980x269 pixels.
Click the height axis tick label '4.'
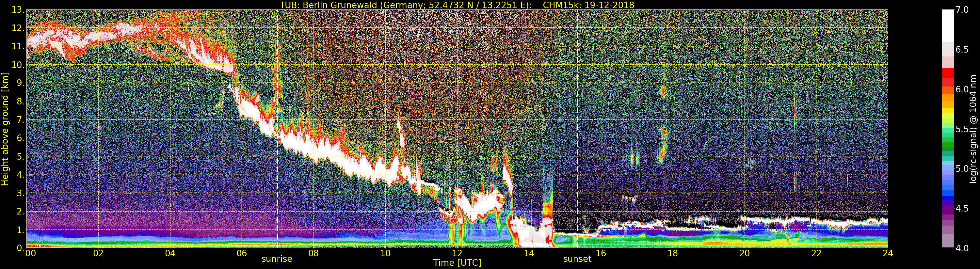pyautogui.click(x=20, y=175)
